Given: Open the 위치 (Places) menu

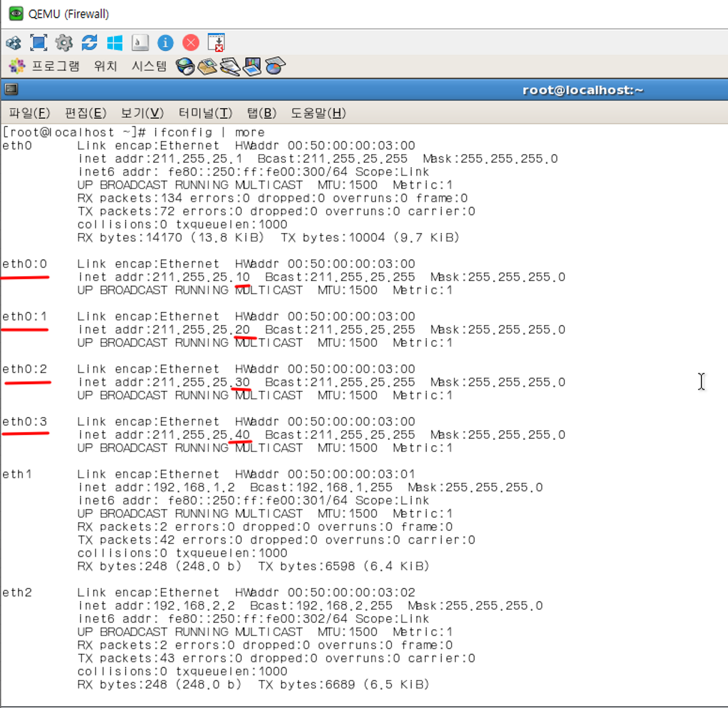Looking at the screenshot, I should [x=105, y=66].
